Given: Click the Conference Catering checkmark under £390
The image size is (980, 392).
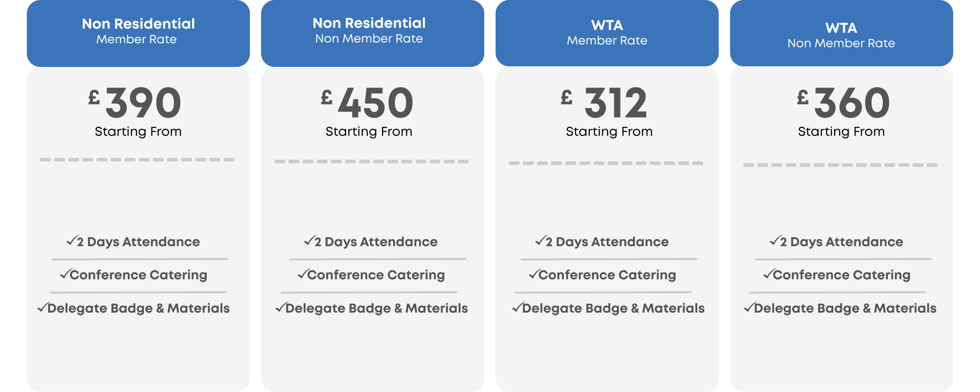Looking at the screenshot, I should (x=65, y=274).
